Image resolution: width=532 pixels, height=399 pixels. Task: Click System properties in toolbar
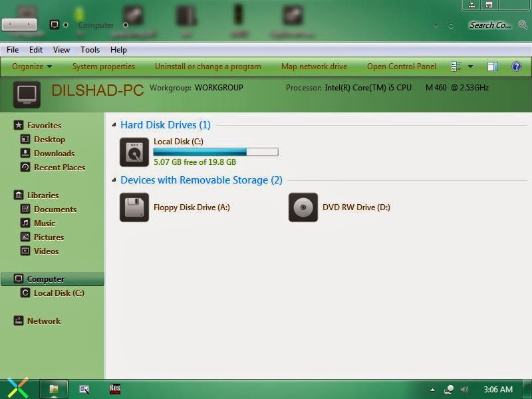point(104,66)
